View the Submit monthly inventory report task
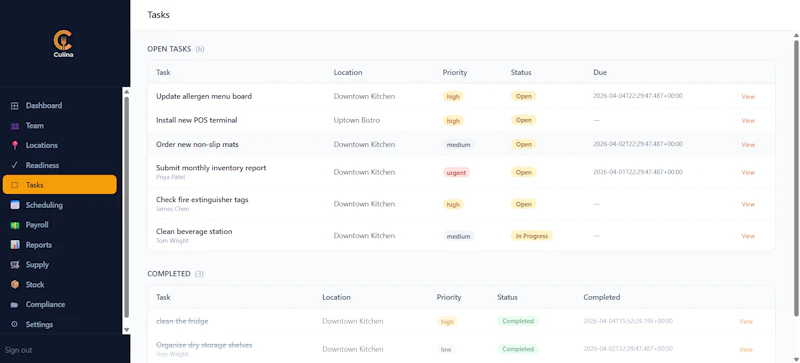The image size is (800, 363). 748,173
